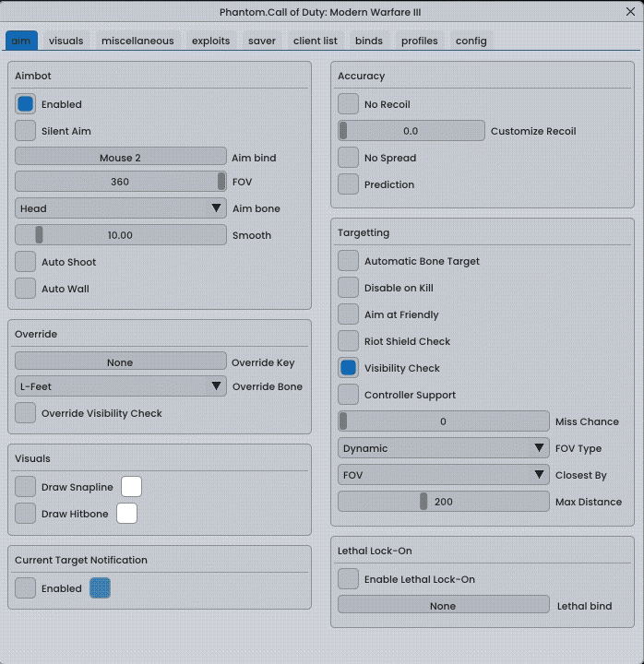The width and height of the screenshot is (644, 664).
Task: Check Enable Lethal Lock-On
Action: coord(348,579)
